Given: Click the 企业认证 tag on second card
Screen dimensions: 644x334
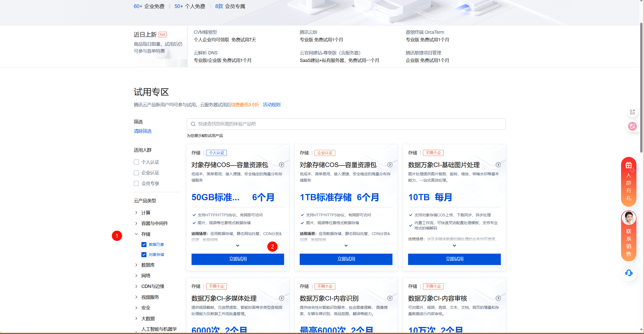Looking at the screenshot, I should [325, 153].
